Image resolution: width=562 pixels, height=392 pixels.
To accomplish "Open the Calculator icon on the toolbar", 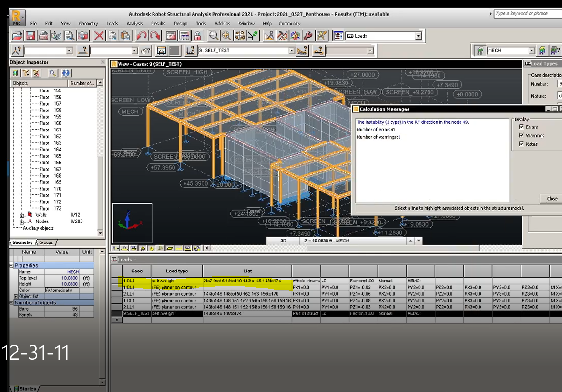I will coord(170,35).
